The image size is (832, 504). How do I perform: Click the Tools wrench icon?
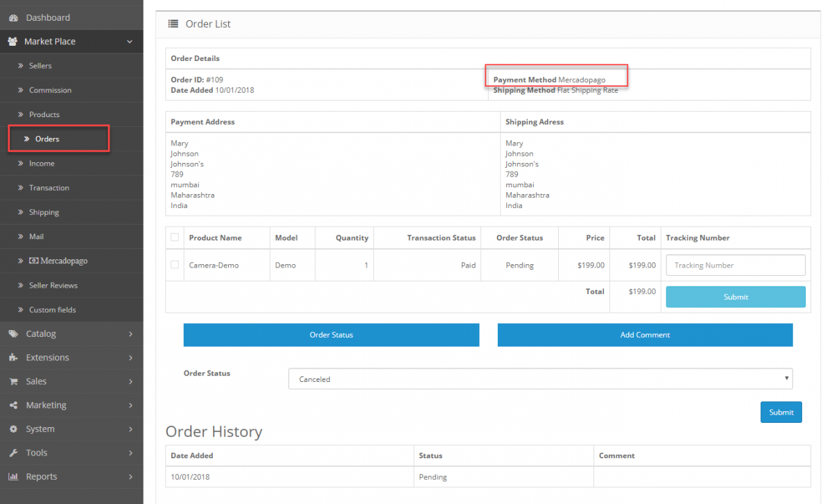pyautogui.click(x=13, y=453)
